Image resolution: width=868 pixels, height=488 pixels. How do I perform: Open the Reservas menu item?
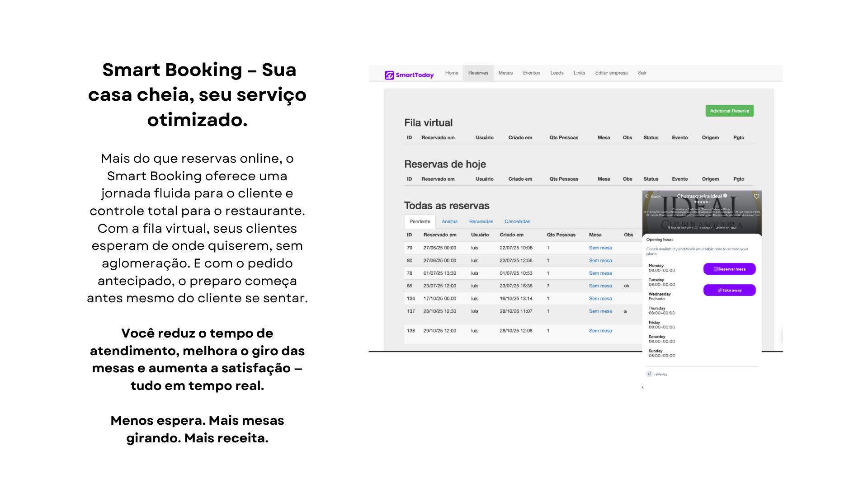point(478,73)
